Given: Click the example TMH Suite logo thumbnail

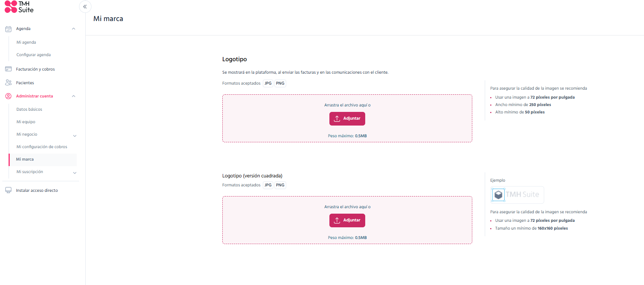Looking at the screenshot, I should [517, 195].
